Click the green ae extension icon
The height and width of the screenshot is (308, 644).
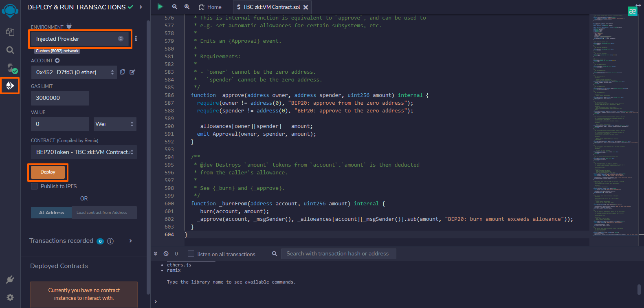click(632, 11)
